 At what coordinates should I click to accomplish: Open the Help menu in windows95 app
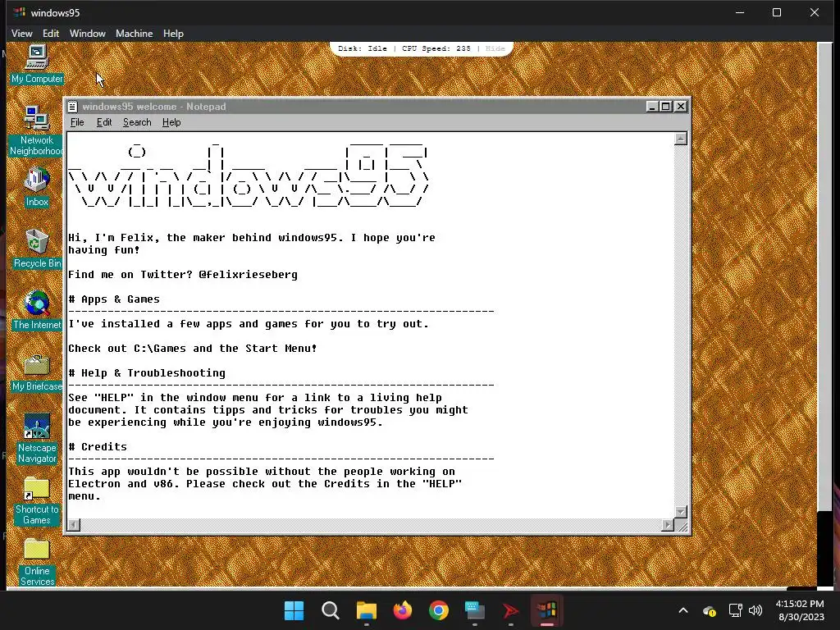click(173, 33)
